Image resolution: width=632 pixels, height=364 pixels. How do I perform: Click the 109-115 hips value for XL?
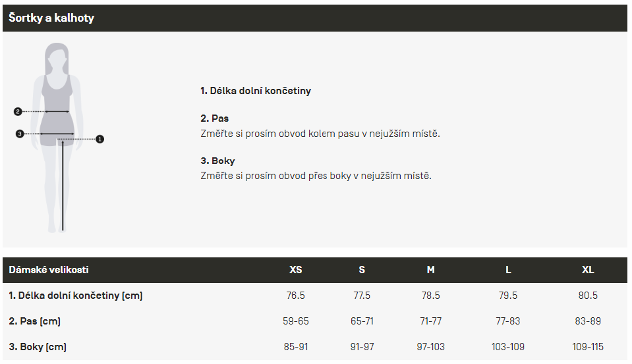pyautogui.click(x=588, y=347)
